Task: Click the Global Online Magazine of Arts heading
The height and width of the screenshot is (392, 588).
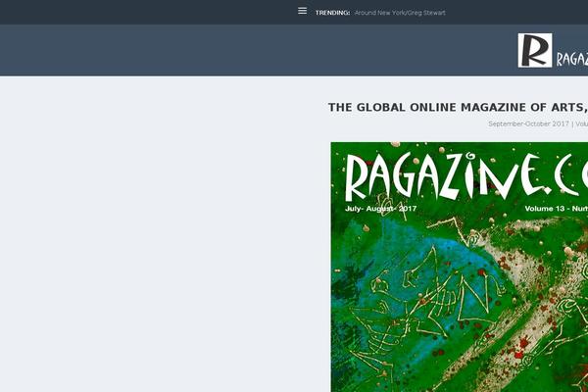Action: point(458,107)
